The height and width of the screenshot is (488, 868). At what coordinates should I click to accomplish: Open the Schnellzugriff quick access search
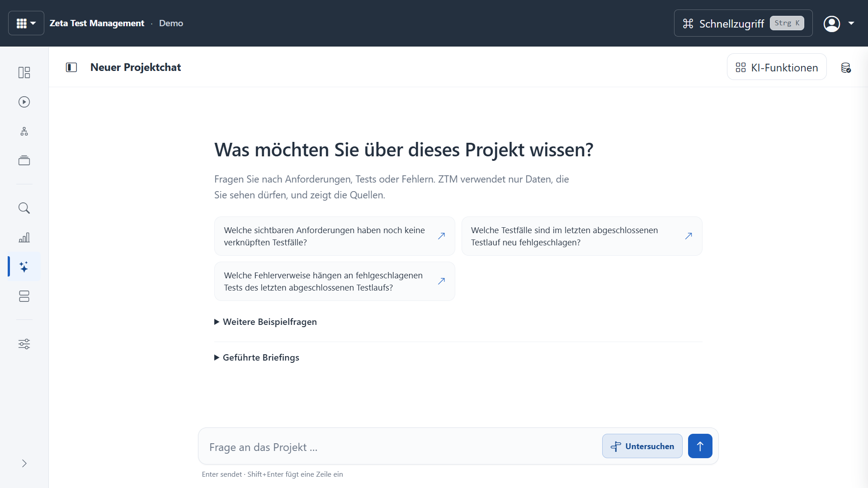743,23
